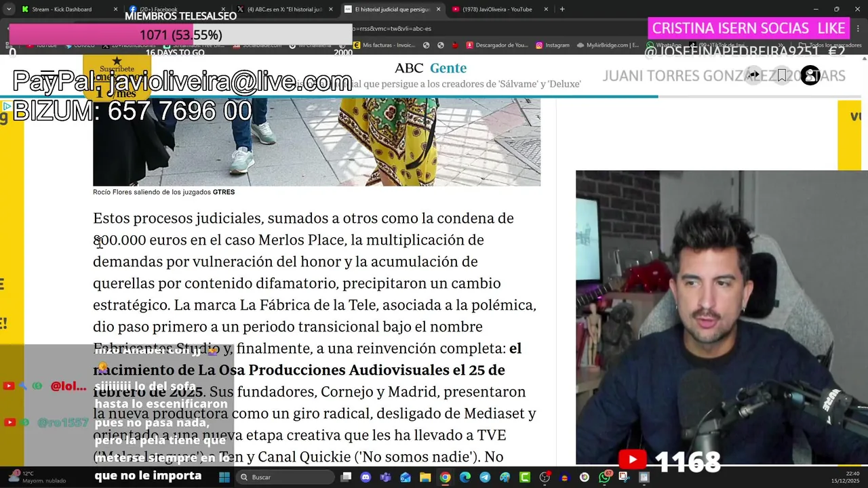Click the text 'caso Merlos Place'

tap(285, 240)
